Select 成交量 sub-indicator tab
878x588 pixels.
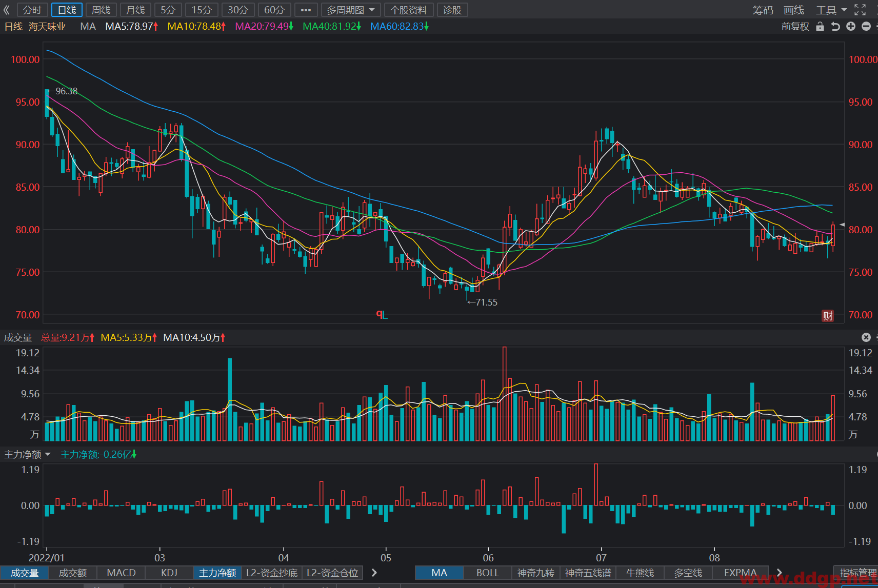pos(25,573)
